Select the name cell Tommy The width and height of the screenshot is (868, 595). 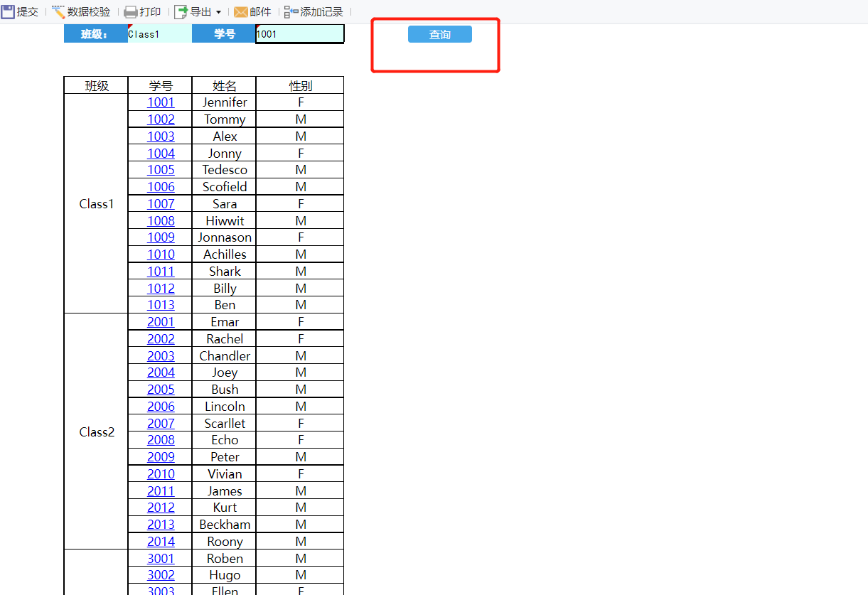tap(225, 119)
